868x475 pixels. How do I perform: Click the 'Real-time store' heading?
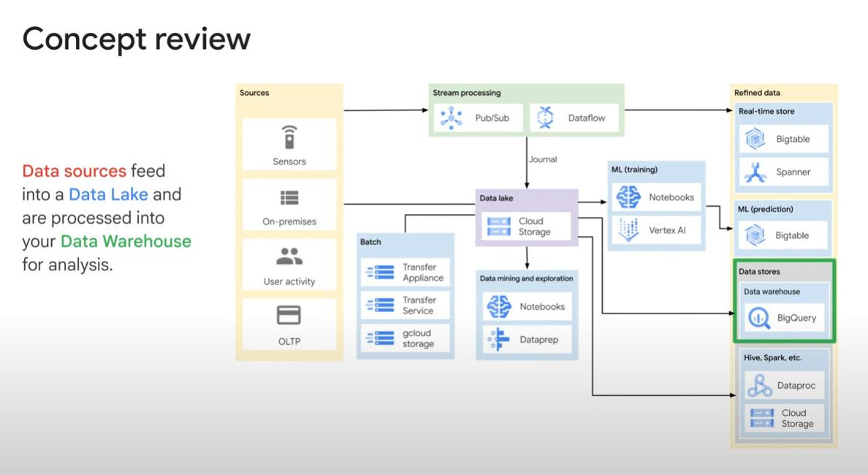pos(766,111)
